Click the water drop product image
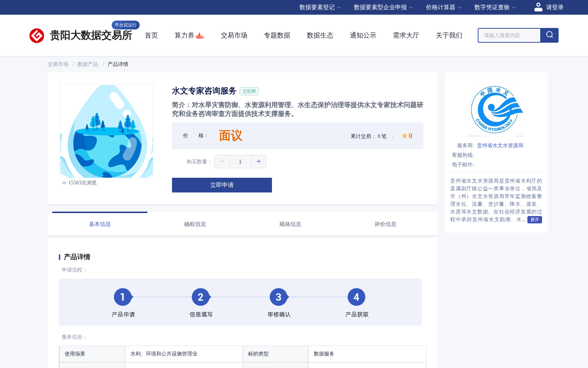 click(107, 131)
